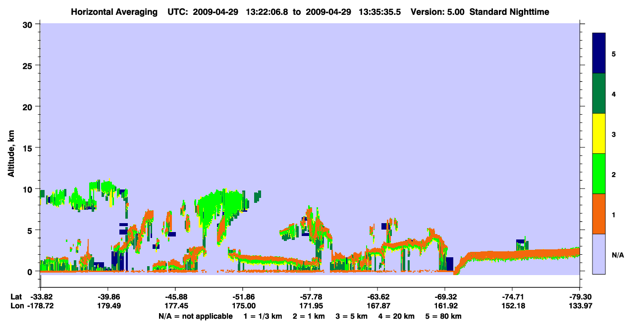Click the dark blue color bar segment labeled 5
Viewport: 644px width, 330px height.
(599, 53)
